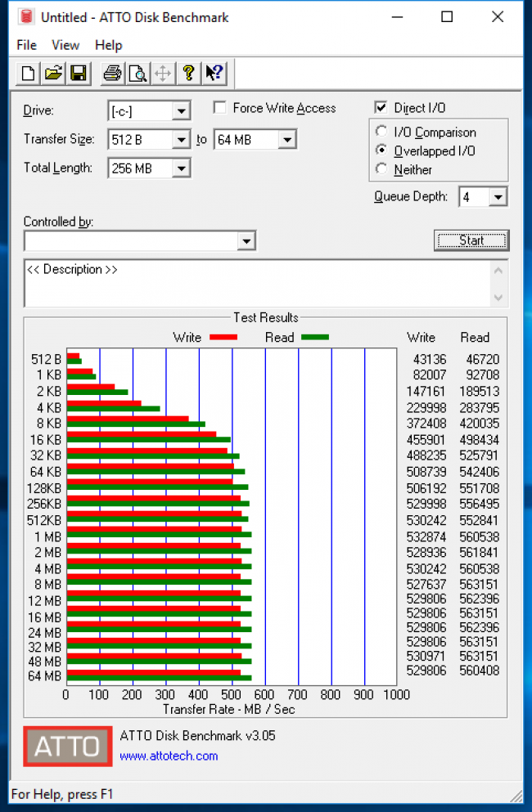The width and height of the screenshot is (532, 812).
Task: Click the read value 283795
Action: [x=480, y=407]
